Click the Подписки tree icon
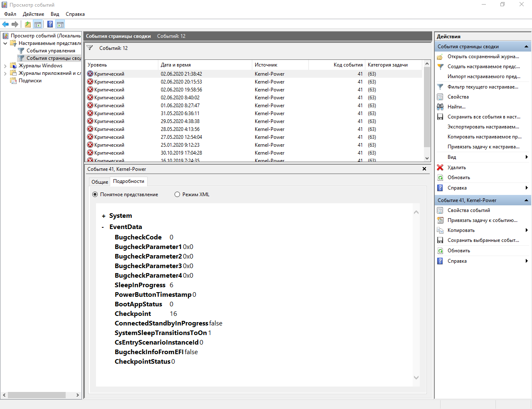The image size is (532, 409). [13, 81]
